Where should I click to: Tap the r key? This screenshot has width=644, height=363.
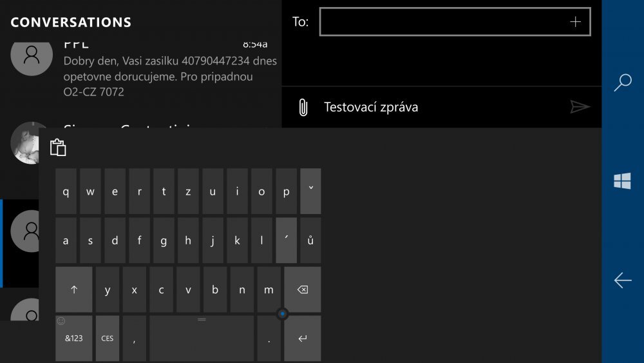139,191
